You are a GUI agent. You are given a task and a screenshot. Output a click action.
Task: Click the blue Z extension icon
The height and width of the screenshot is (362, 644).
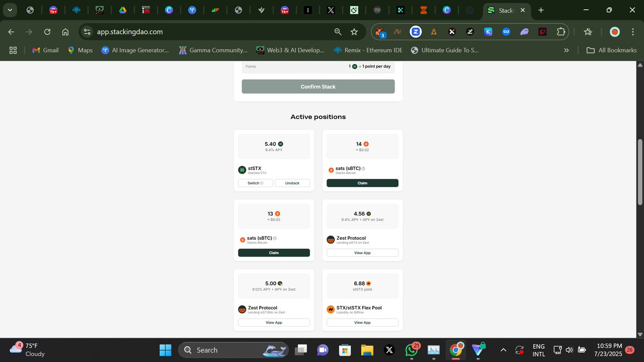[x=415, y=32]
